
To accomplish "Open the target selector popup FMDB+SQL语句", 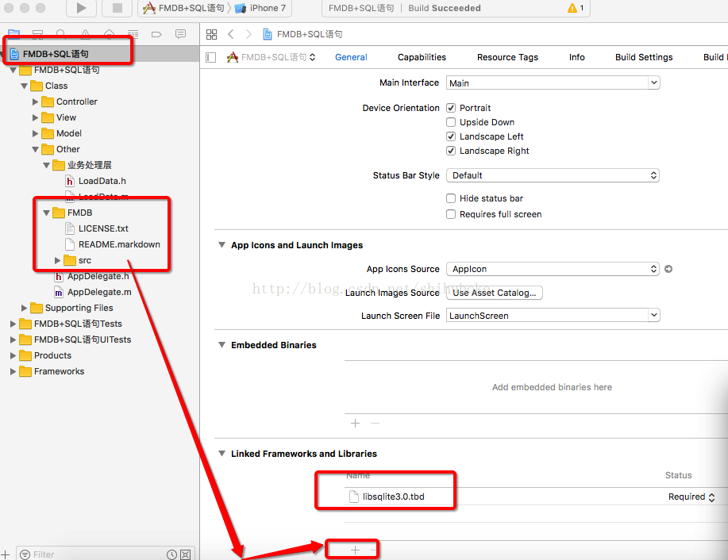I will pyautogui.click(x=272, y=58).
